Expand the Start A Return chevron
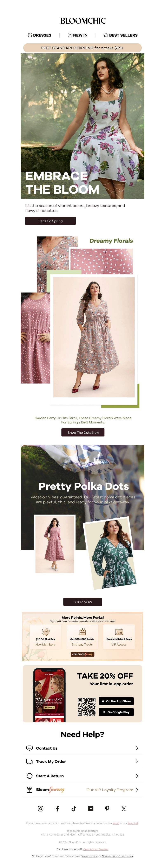This screenshot has width=165, height=868. click(137, 776)
